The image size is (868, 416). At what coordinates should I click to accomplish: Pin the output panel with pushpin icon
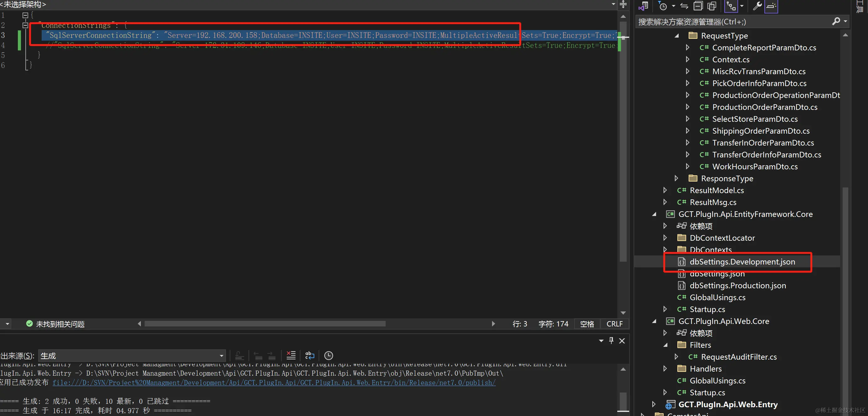click(x=611, y=341)
